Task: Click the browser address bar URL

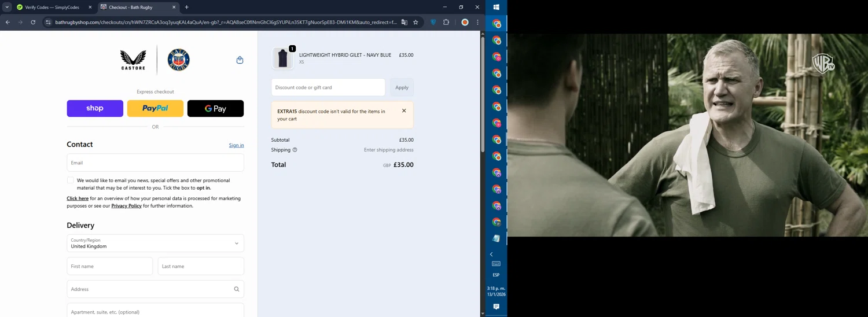Action: 226,22
